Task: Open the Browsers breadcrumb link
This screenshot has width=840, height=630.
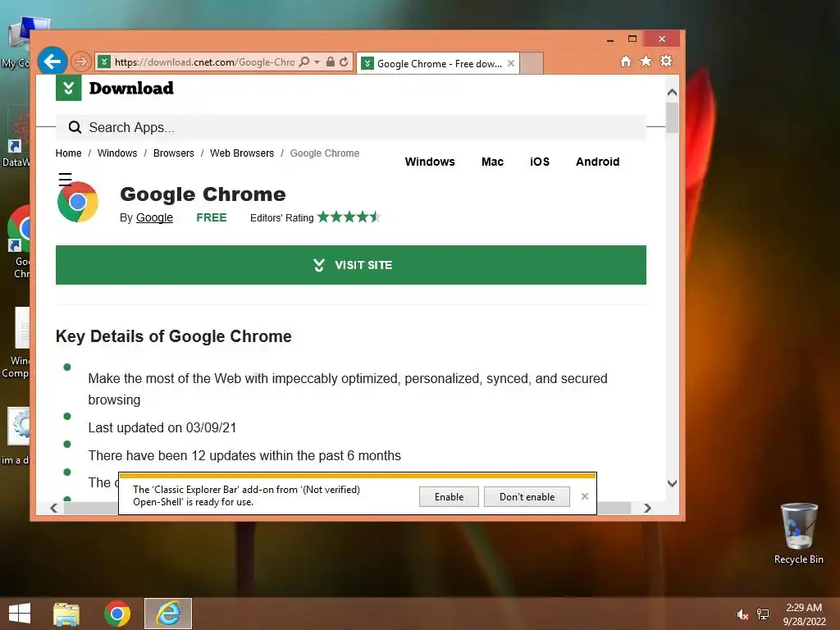Action: pyautogui.click(x=174, y=153)
